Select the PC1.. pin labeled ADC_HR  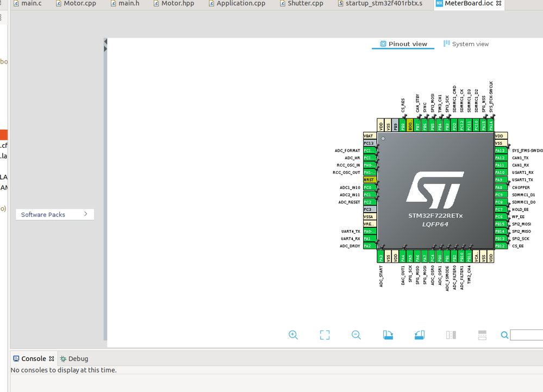[x=370, y=158]
